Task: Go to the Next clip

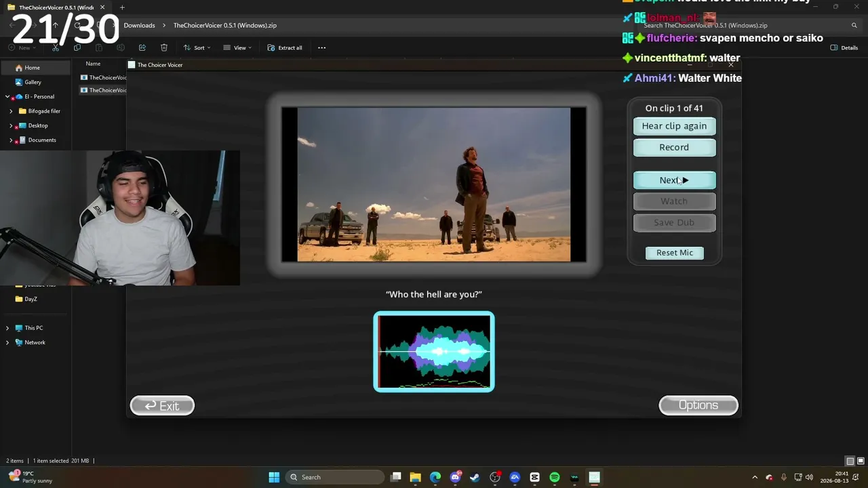Action: coord(674,180)
